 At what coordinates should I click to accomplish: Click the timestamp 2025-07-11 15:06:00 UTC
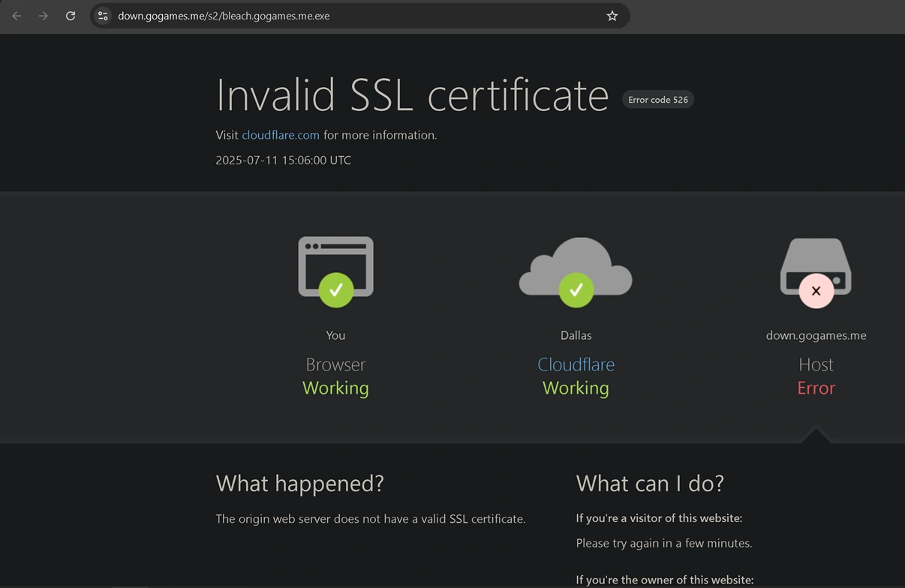[x=283, y=160]
